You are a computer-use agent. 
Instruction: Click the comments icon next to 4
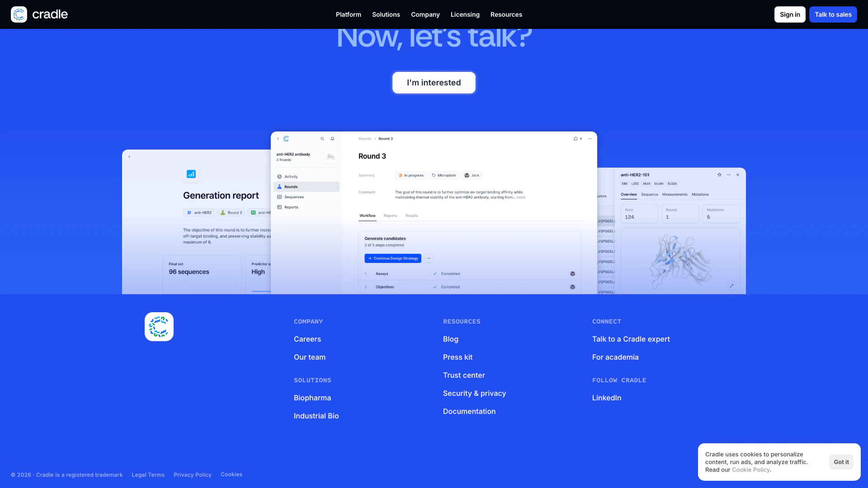pyautogui.click(x=576, y=139)
